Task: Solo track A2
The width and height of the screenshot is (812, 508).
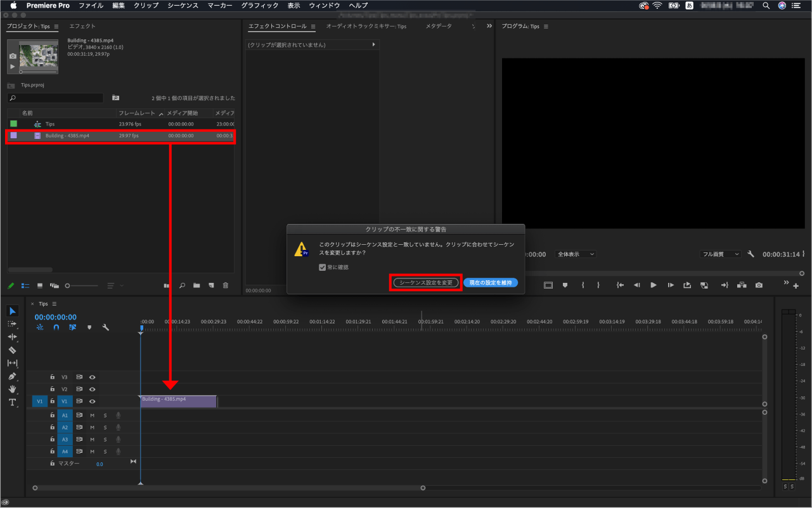Action: coord(105,427)
